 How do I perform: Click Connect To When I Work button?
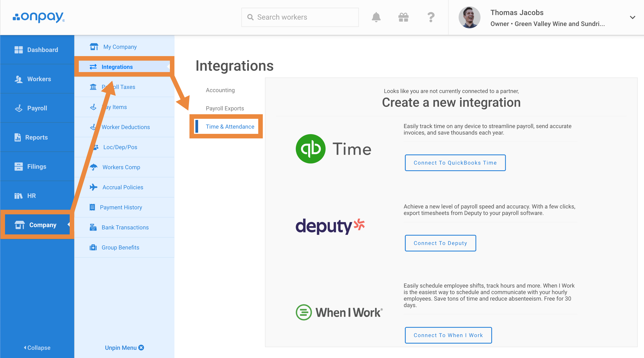pyautogui.click(x=448, y=335)
